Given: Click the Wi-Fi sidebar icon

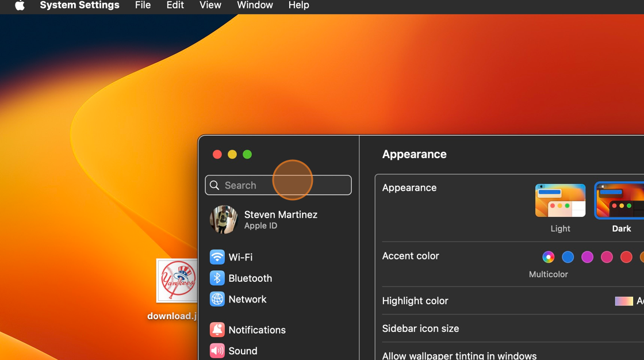Looking at the screenshot, I should [x=217, y=257].
